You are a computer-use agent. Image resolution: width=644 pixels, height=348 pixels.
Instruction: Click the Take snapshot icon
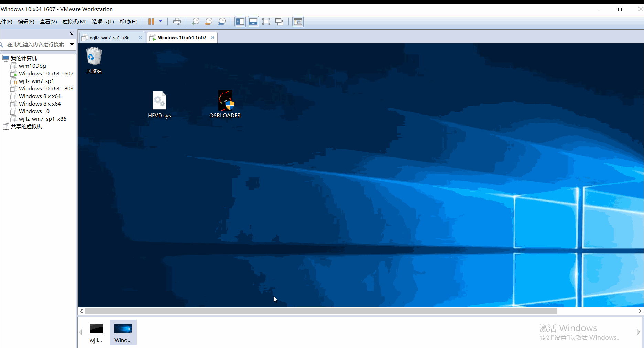pos(195,22)
